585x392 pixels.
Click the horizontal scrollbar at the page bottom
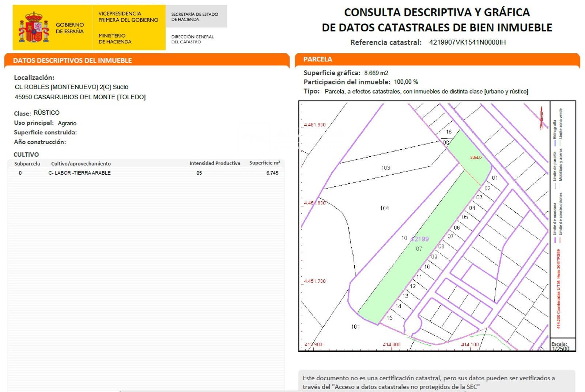(x=292, y=391)
